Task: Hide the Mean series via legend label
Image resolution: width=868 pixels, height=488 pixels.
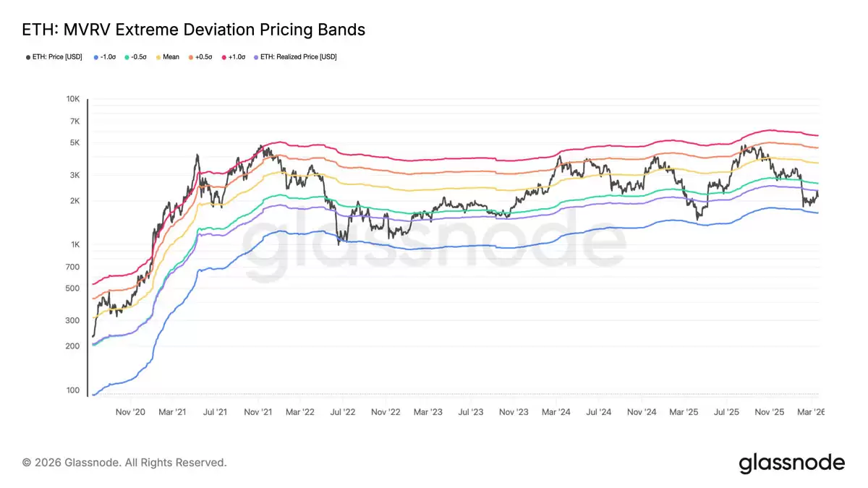Action: [x=171, y=56]
